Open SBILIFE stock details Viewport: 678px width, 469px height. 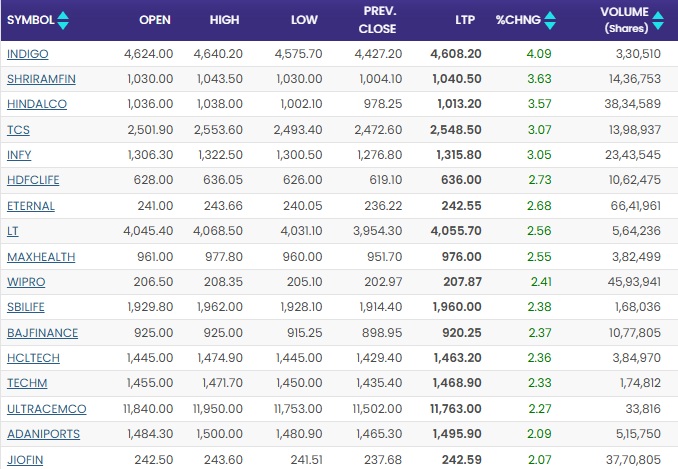click(x=28, y=307)
